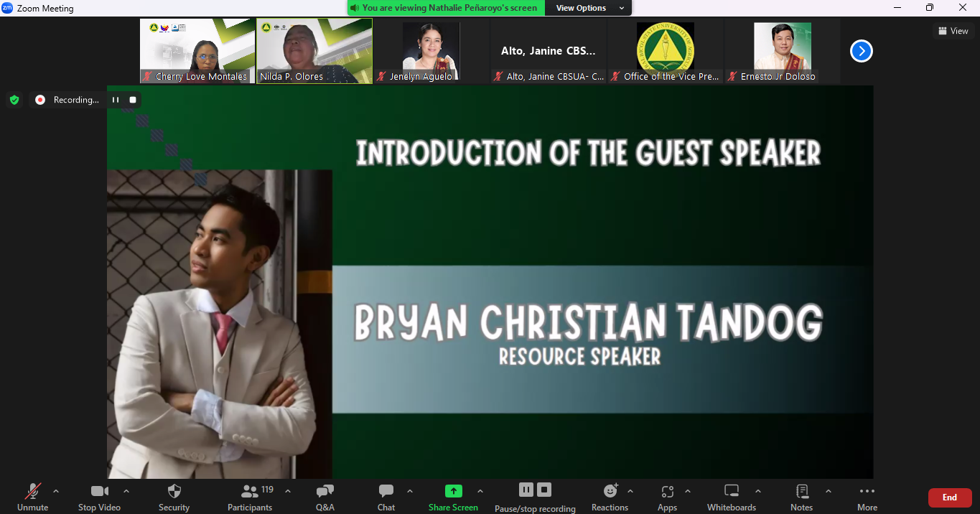The height and width of the screenshot is (514, 980).
Task: Open the Apps panel
Action: (x=667, y=492)
